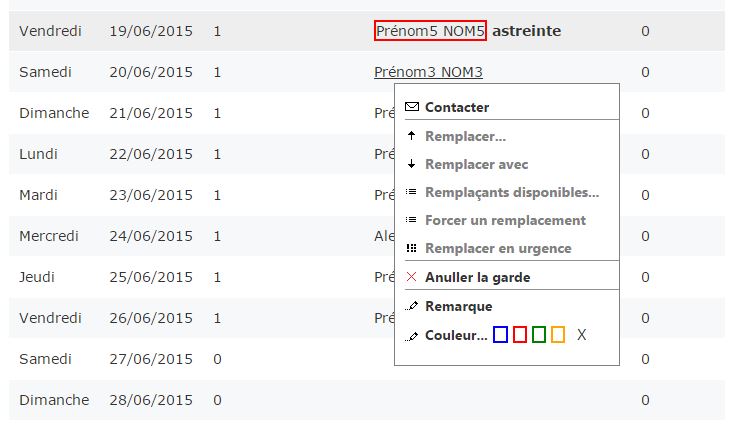Choose the blue color square
The height and width of the screenshot is (429, 738).
pos(500,335)
